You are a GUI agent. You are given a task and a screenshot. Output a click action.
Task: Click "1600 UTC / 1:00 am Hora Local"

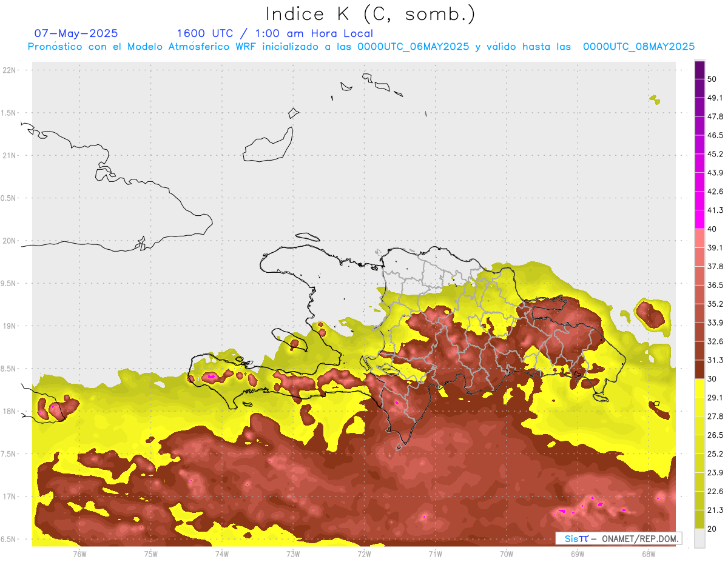click(275, 33)
